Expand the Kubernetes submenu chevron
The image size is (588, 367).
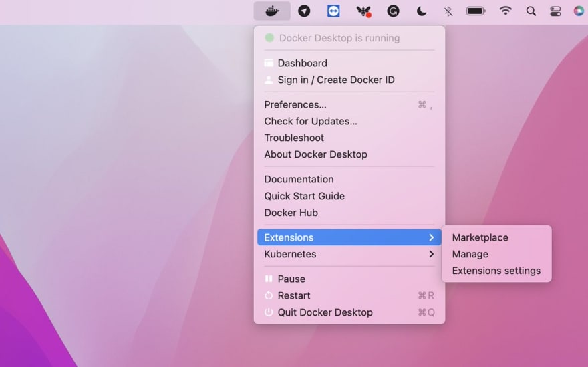(431, 254)
